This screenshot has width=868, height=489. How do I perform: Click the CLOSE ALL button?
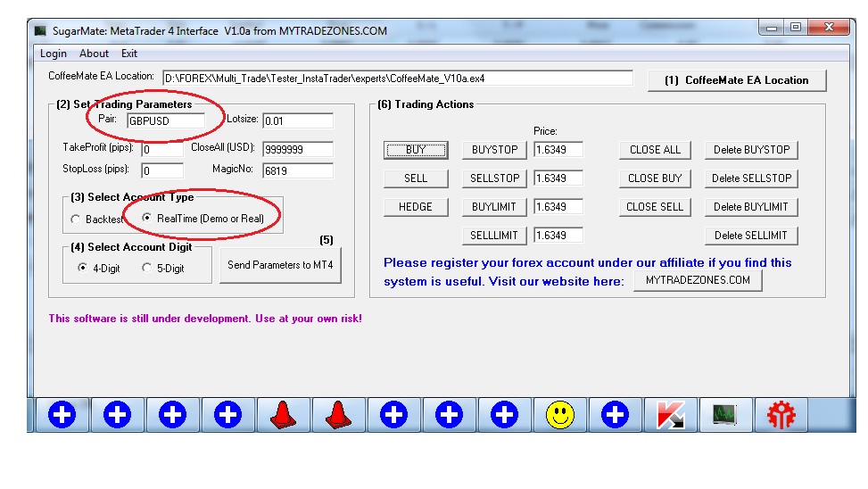click(x=655, y=150)
